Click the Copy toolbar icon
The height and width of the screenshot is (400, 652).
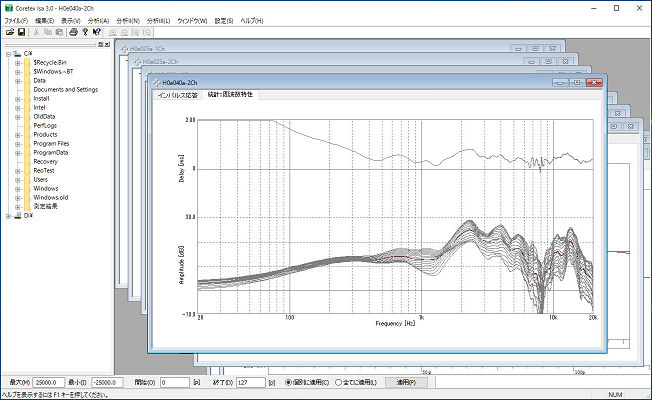48,32
